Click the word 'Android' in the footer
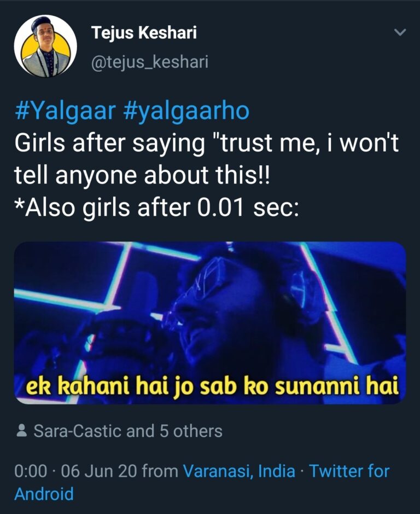 (44, 494)
